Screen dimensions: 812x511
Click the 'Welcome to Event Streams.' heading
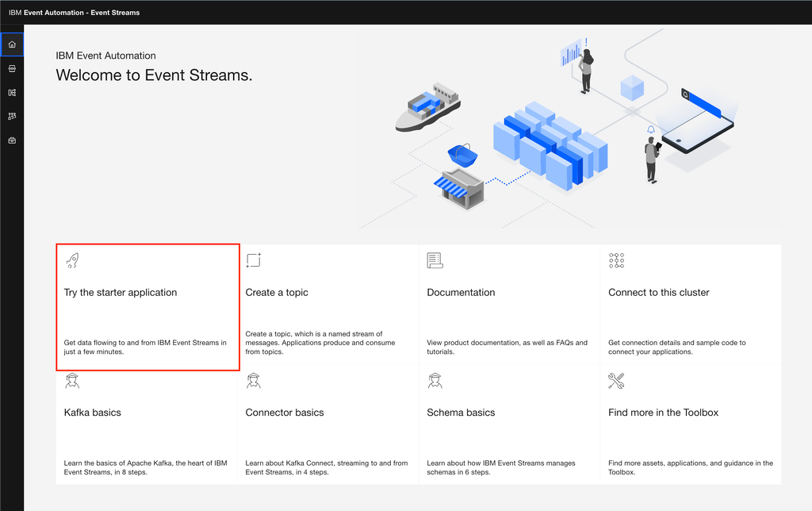pyautogui.click(x=154, y=75)
